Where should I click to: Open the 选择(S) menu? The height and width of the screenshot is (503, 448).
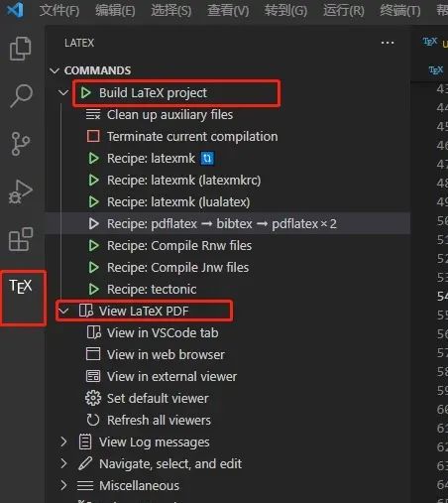click(x=171, y=11)
